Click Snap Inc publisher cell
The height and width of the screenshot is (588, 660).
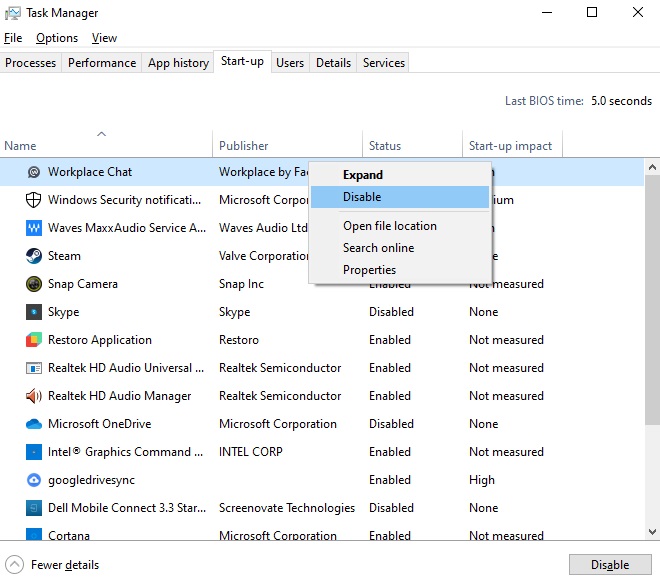pyautogui.click(x=241, y=284)
